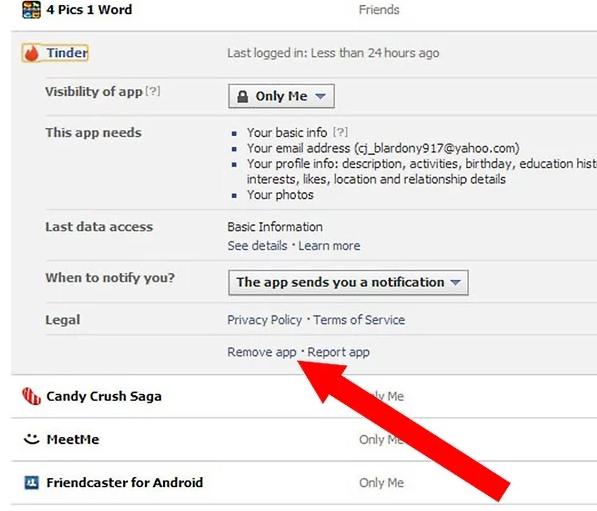Open the Only Me visibility dropdown
Viewport: 597px width, 511px height.
tap(281, 96)
